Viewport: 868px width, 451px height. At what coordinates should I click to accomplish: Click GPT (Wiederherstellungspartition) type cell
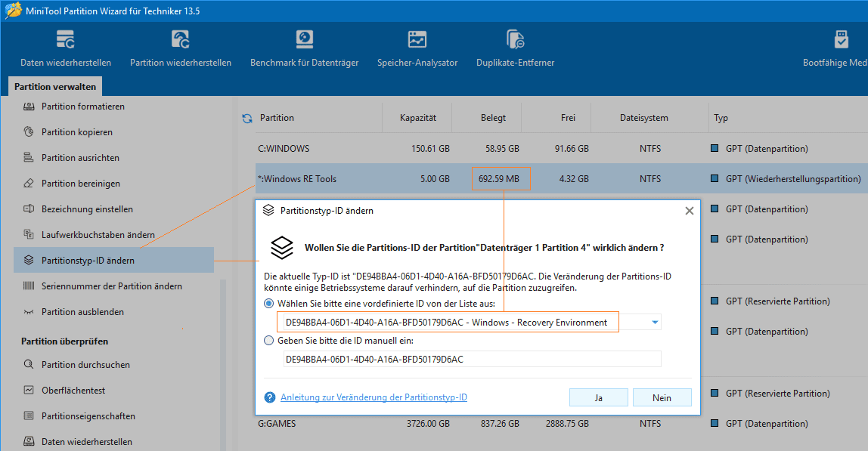[x=792, y=179]
